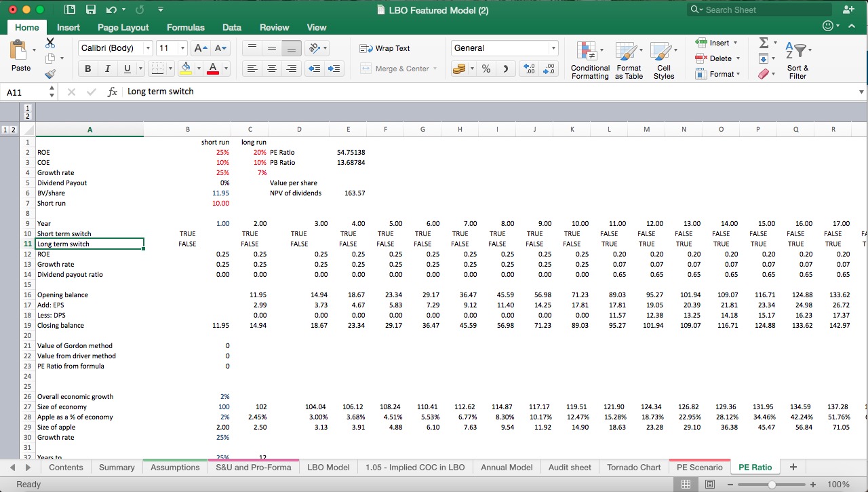
Task: Add a new sheet with plus button
Action: pos(793,467)
